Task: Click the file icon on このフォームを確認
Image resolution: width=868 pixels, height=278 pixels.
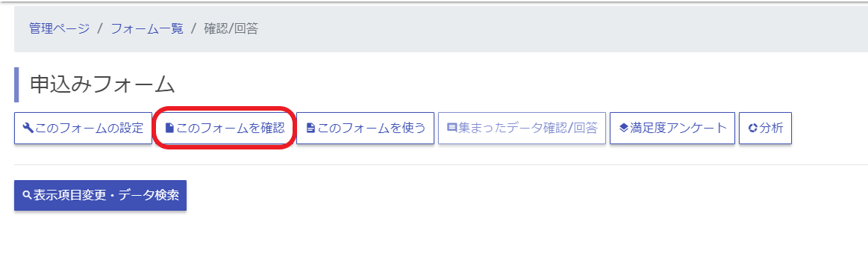Action: pyautogui.click(x=169, y=129)
